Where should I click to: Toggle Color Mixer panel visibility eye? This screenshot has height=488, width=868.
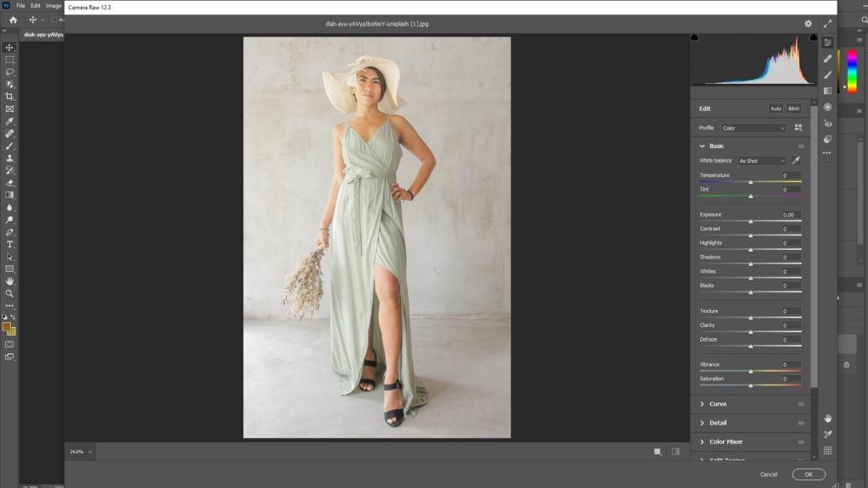(801, 442)
